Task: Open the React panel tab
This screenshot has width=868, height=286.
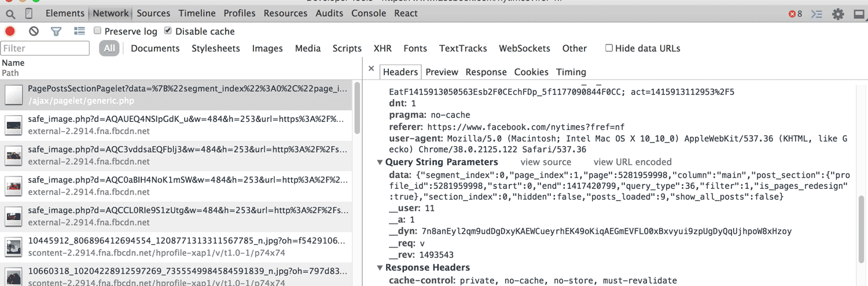Action: 406,13
